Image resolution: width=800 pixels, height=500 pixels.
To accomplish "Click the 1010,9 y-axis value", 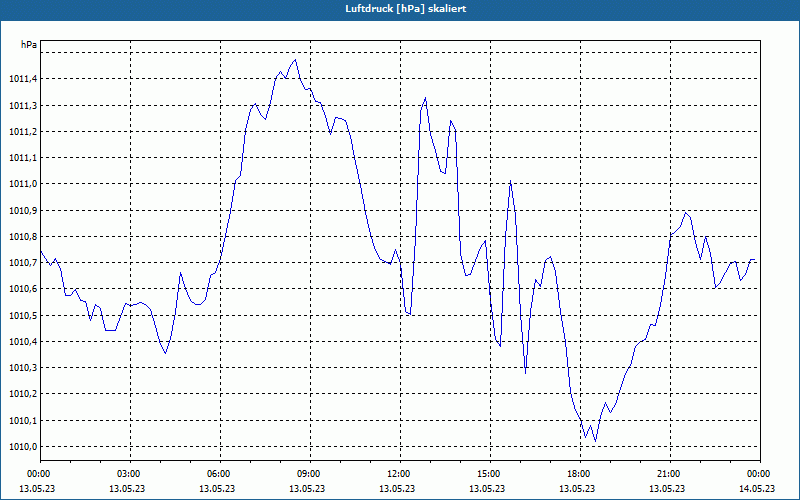I will [22, 211].
